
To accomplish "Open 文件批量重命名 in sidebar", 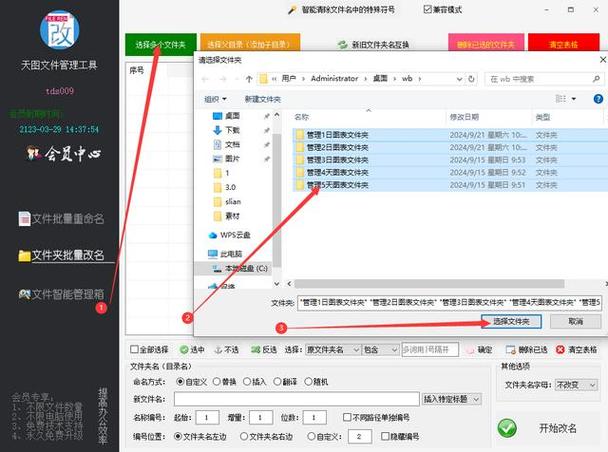I will tap(61, 219).
